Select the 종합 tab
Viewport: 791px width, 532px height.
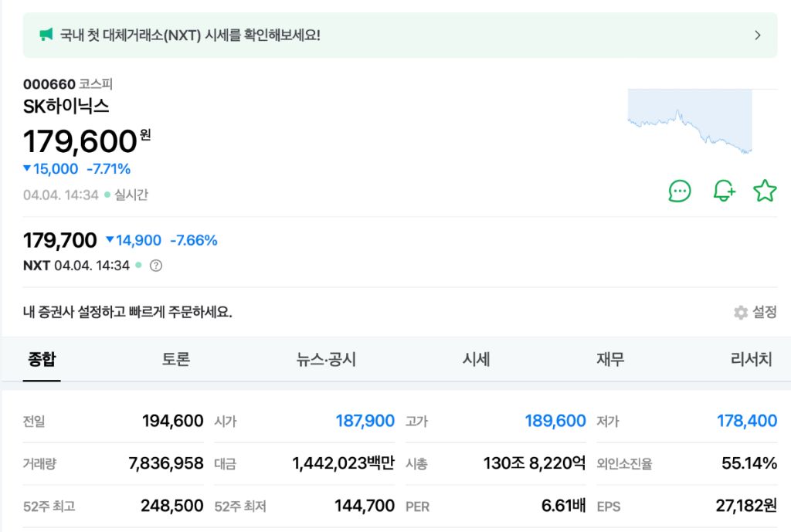click(42, 359)
